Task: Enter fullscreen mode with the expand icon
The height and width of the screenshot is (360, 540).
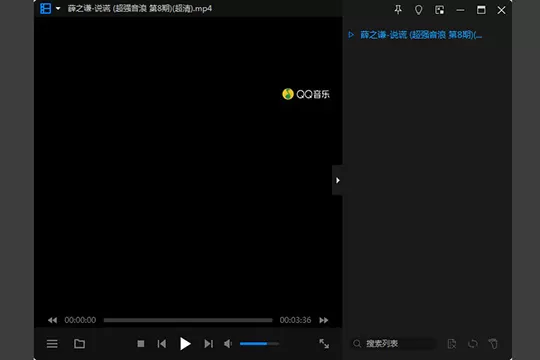Action: (324, 343)
